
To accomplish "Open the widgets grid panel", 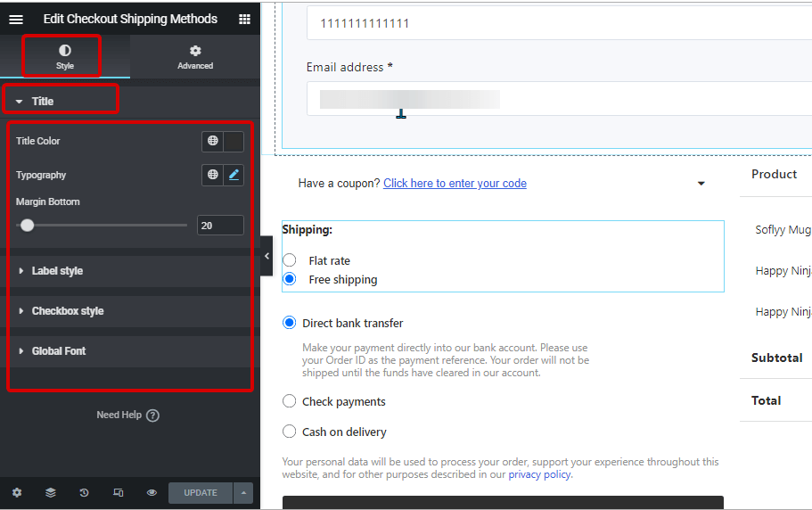I will point(244,19).
